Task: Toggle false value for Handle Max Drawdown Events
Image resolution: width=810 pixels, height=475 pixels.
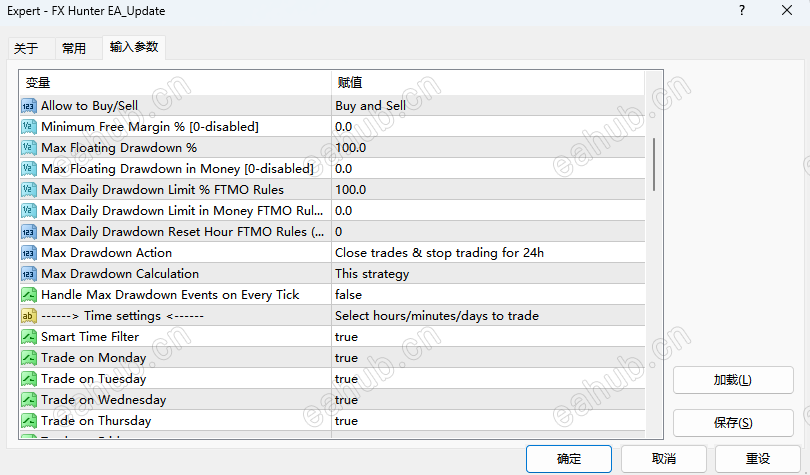Action: coord(348,295)
